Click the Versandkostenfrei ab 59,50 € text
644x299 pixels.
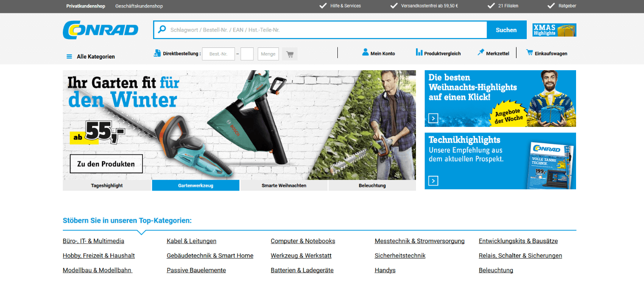[x=429, y=6]
